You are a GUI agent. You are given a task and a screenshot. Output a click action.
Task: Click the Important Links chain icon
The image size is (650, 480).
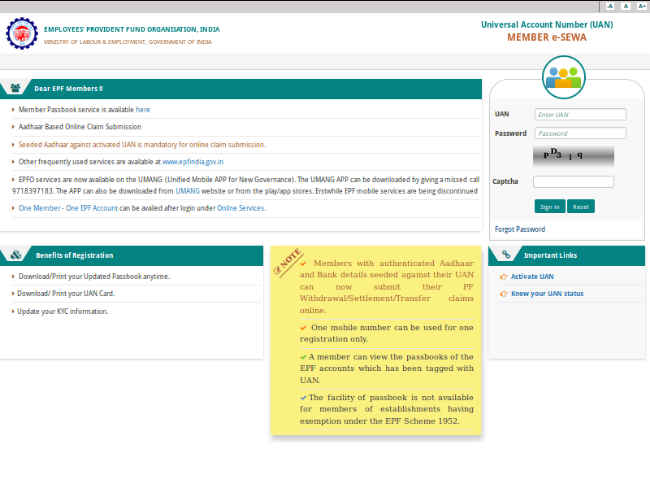point(507,255)
